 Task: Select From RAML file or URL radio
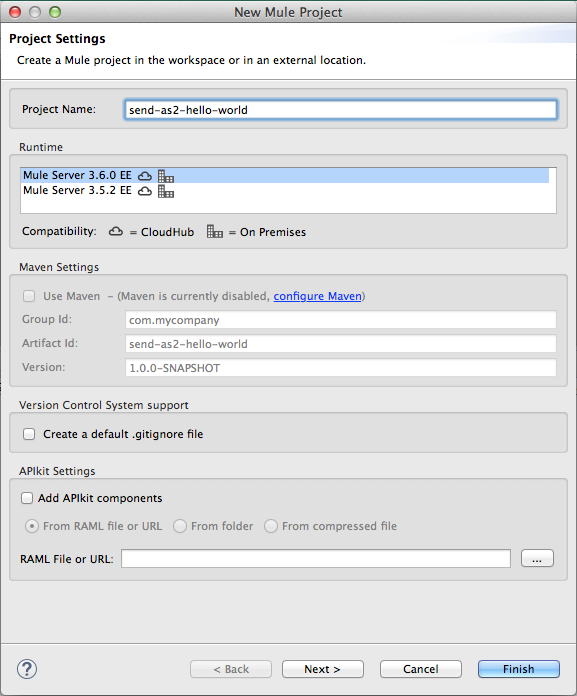(x=32, y=526)
